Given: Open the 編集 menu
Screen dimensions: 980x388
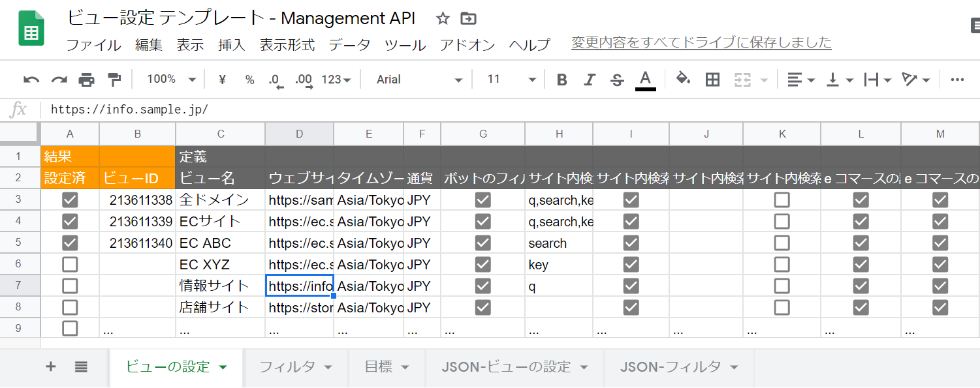Looking at the screenshot, I should pos(149,45).
